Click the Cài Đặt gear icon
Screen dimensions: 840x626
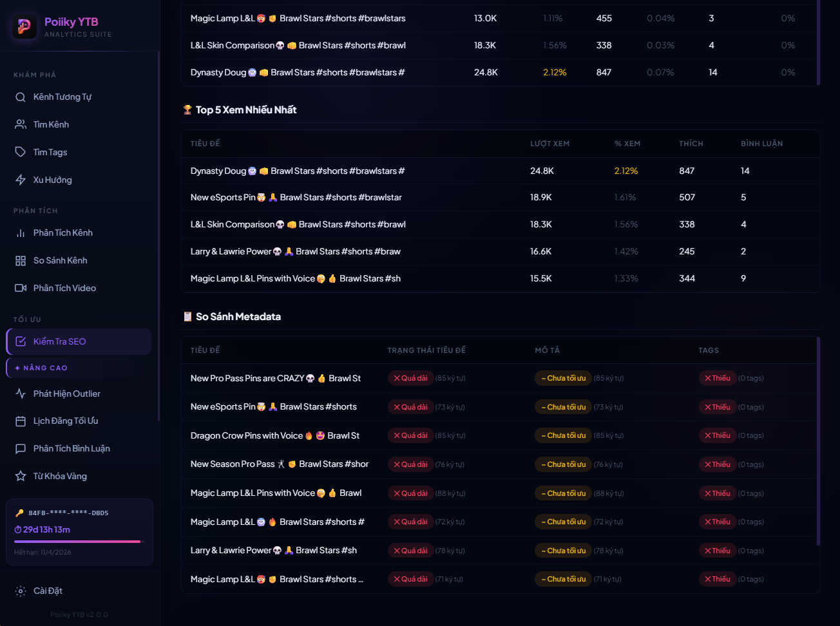(21, 591)
